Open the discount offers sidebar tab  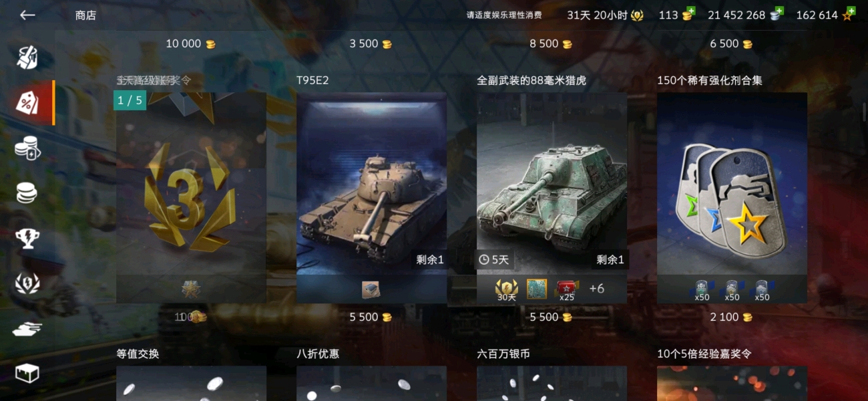[27, 102]
